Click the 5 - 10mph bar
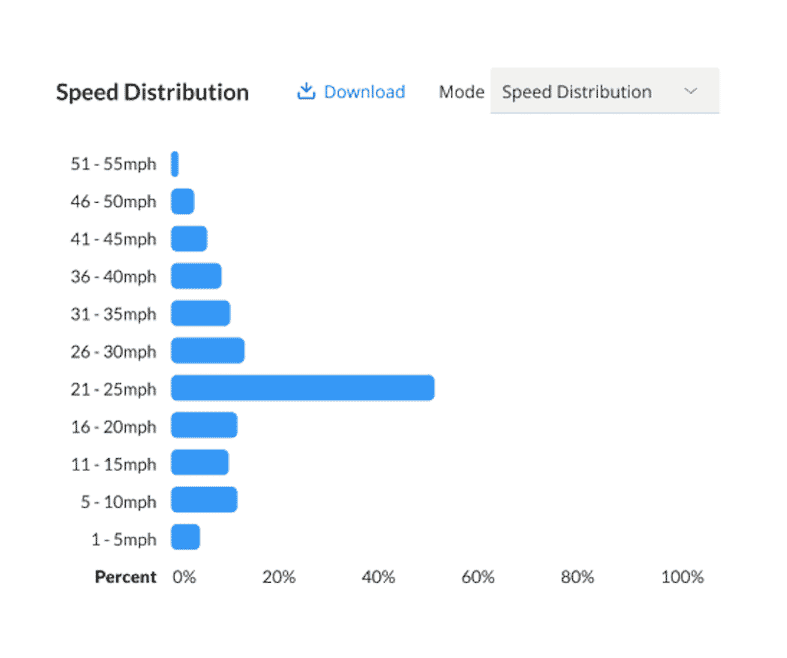Screen dimensions: 787x658 point(204,500)
